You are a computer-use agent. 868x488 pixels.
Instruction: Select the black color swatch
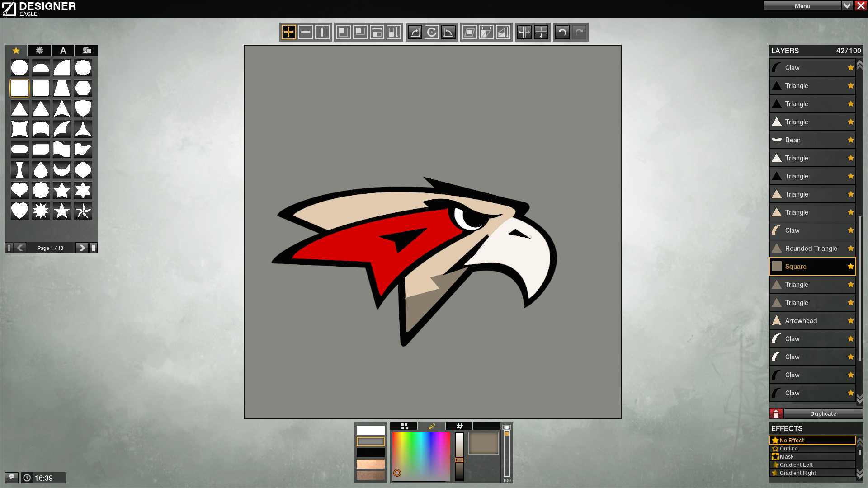(x=370, y=453)
